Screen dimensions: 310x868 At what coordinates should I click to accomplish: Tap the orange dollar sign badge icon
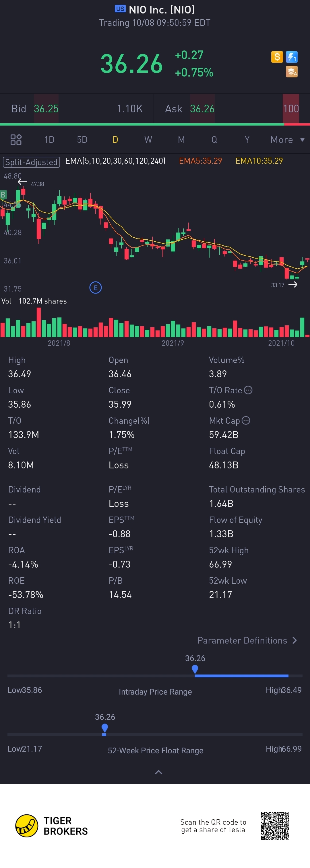point(277,56)
